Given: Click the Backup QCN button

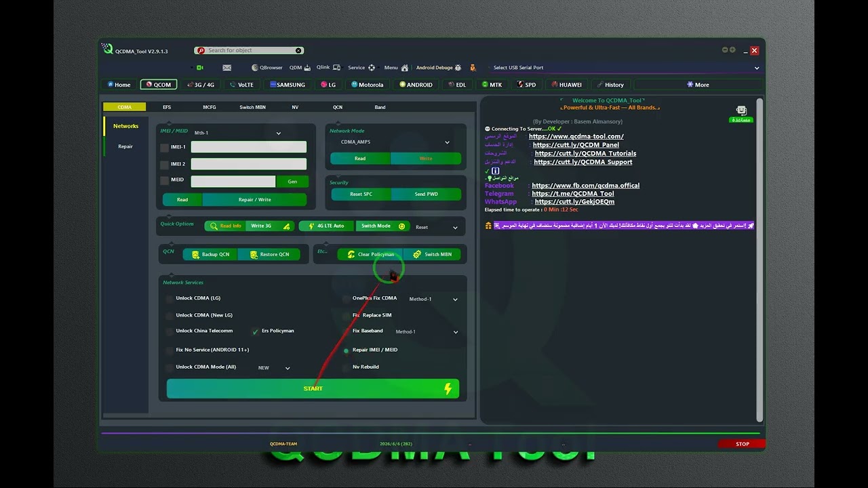Looking at the screenshot, I should (210, 255).
